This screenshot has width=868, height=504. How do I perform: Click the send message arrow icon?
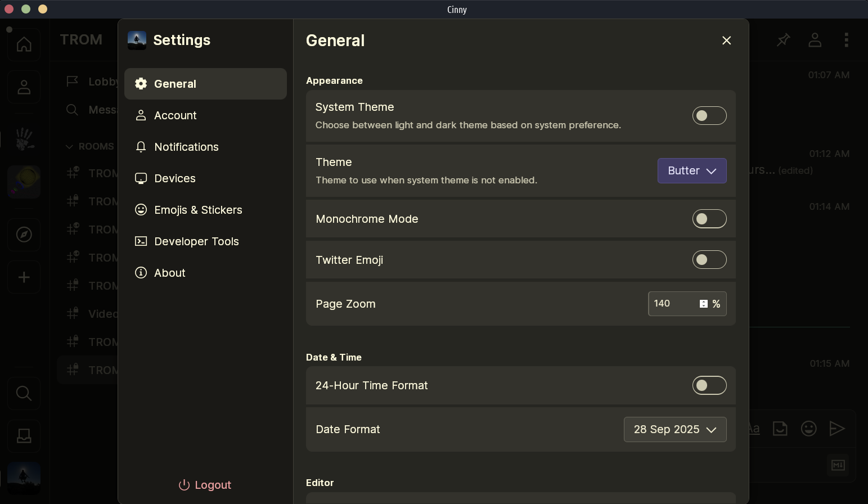point(837,429)
